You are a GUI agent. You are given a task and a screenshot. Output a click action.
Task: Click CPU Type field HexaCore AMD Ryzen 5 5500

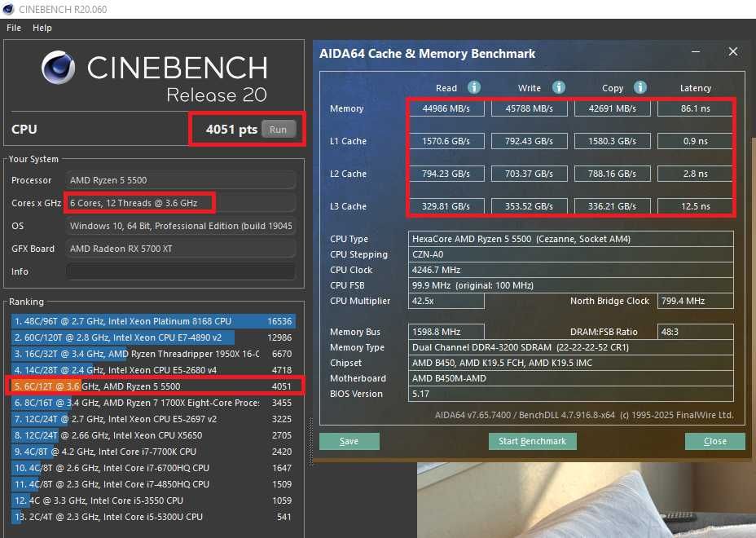(x=571, y=239)
